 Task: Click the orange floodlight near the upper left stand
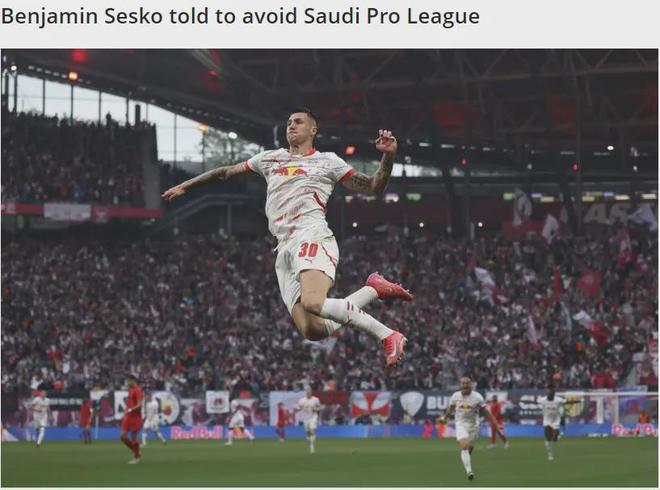(73, 76)
